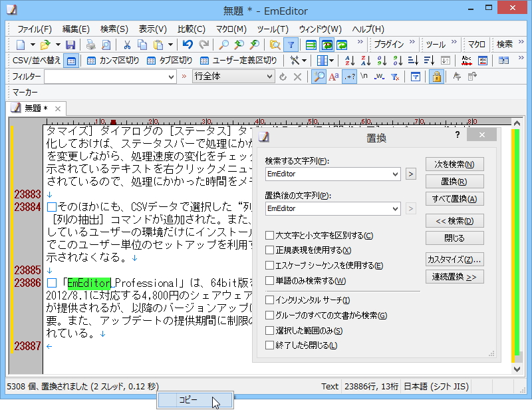This screenshot has height=418, width=532.
Task: Toggle match case (Aa) on filter bar
Action: pyautogui.click(x=334, y=77)
